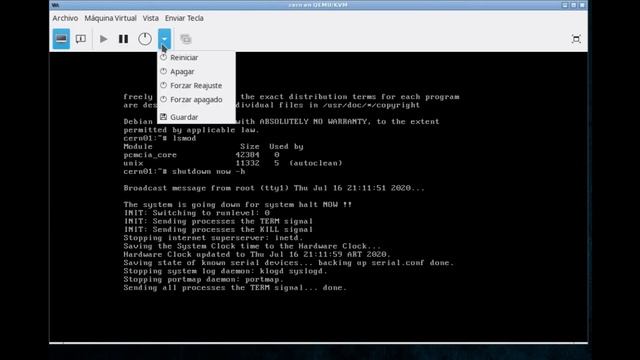This screenshot has height=360, width=640.
Task: Click 'INIT: Switching to runlevel: 0' line
Action: [197, 213]
